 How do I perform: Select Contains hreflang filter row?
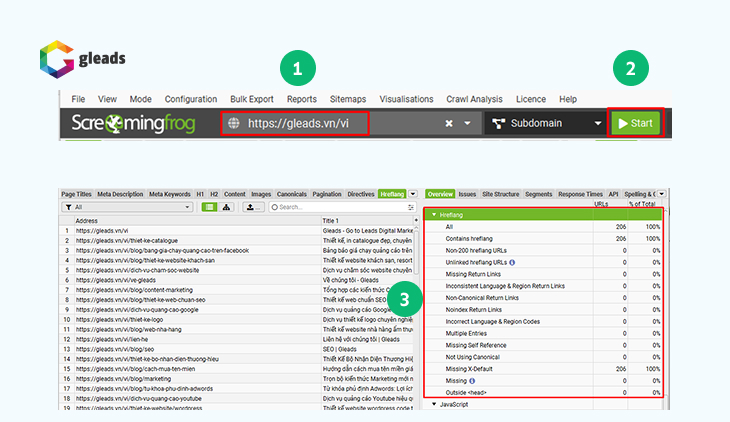coord(543,238)
